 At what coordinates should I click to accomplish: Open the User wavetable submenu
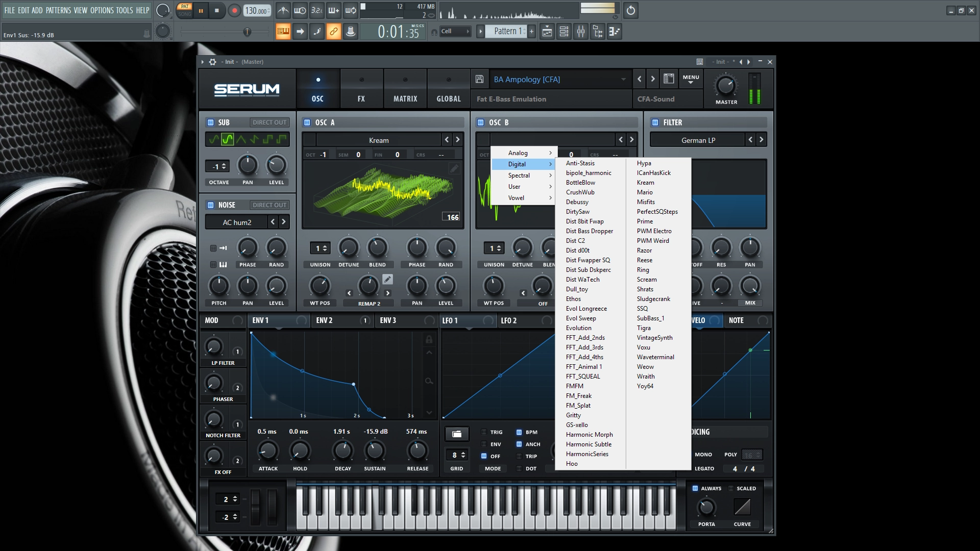(x=523, y=187)
